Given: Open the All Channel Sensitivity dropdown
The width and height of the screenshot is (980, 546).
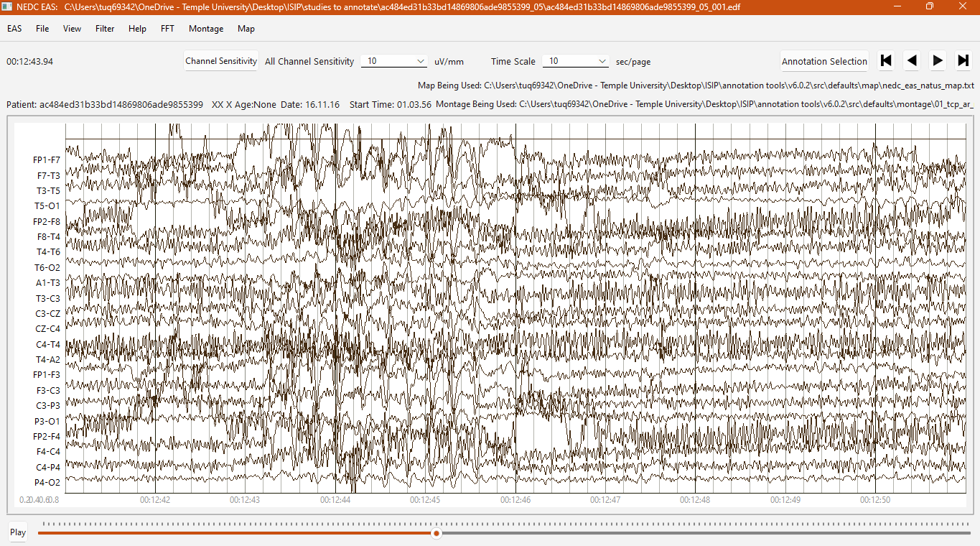Looking at the screenshot, I should (394, 61).
